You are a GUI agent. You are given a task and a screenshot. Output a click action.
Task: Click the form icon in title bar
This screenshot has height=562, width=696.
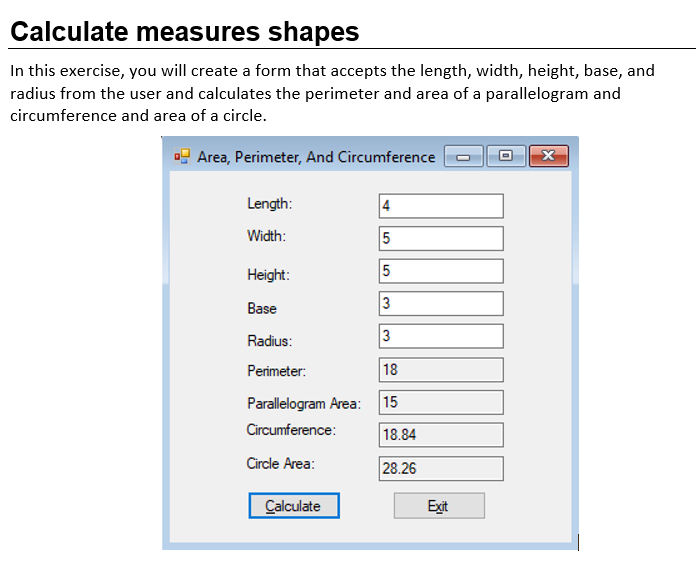click(x=181, y=156)
